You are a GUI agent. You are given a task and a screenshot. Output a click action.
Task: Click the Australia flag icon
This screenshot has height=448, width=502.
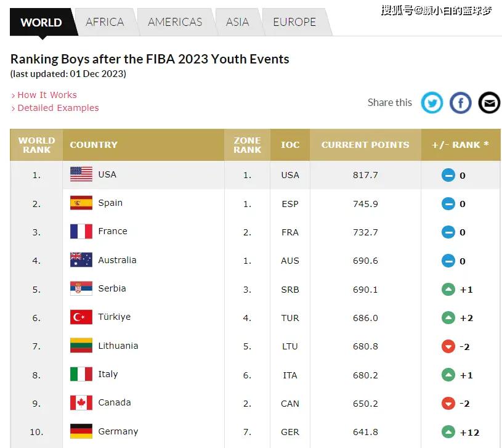[81, 260]
